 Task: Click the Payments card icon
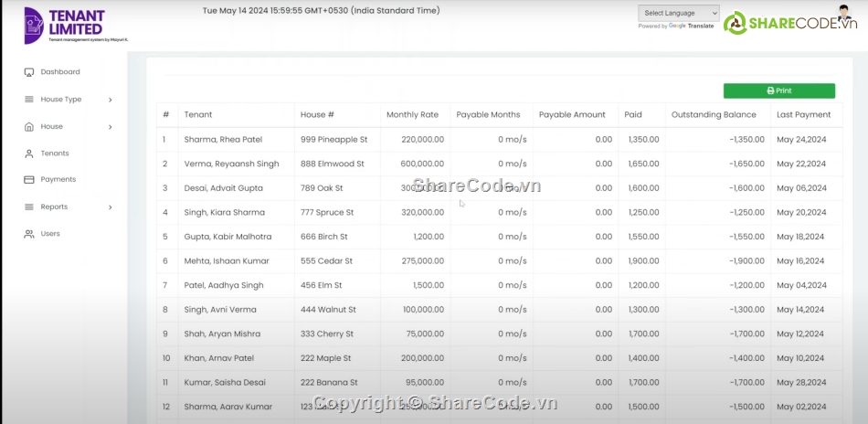coord(29,180)
